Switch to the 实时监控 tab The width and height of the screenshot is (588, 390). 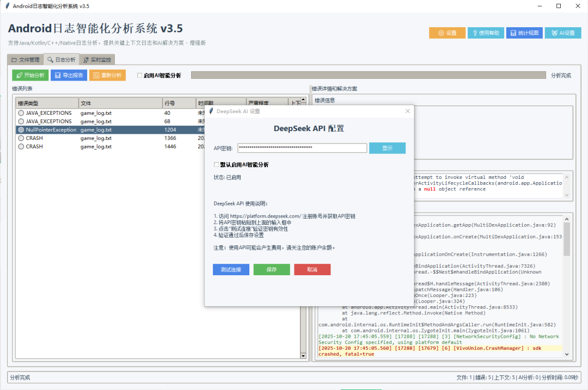point(97,60)
